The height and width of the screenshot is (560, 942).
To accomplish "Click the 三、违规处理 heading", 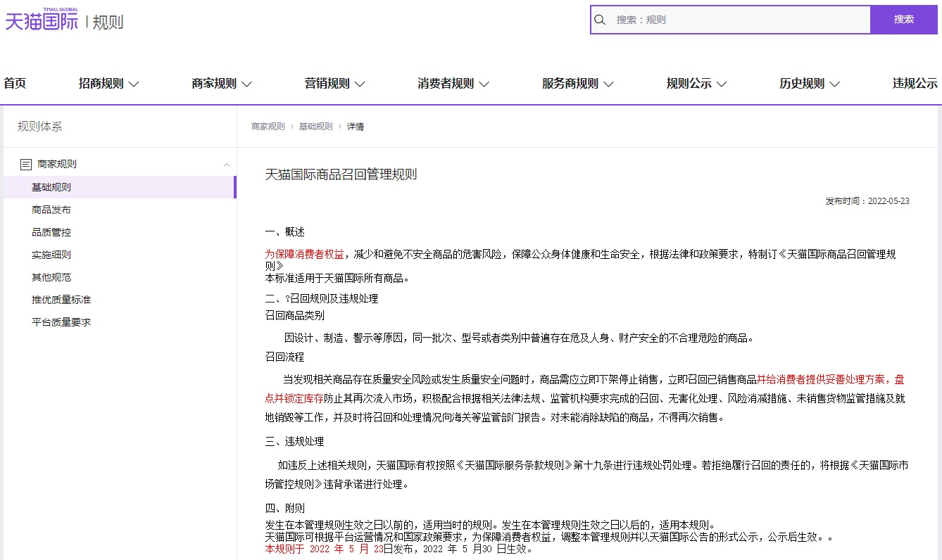I will pos(295,442).
